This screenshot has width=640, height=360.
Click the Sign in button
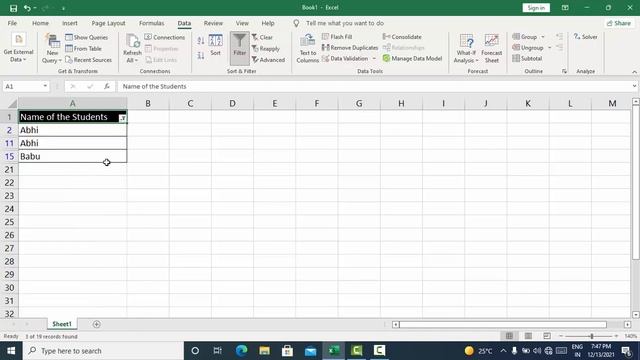click(536, 8)
